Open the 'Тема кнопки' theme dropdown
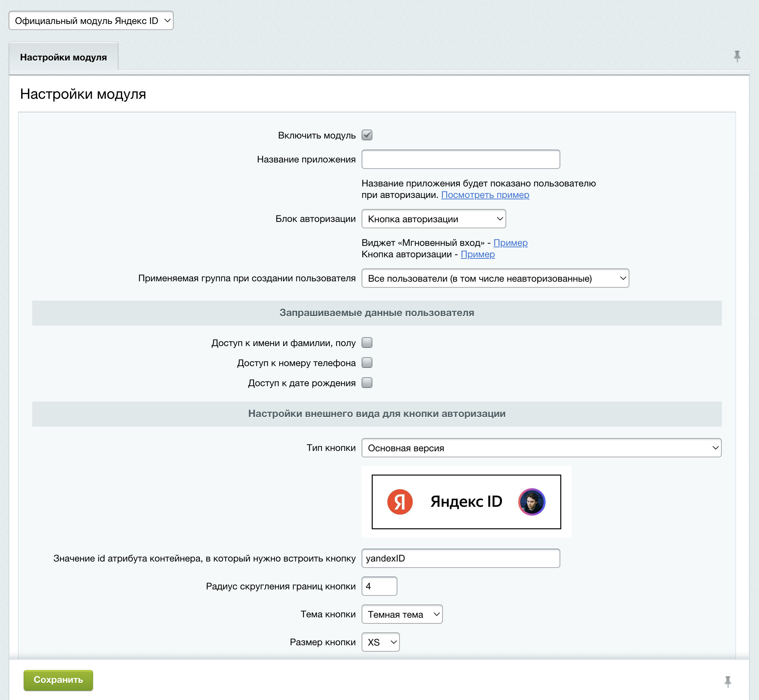 (x=402, y=614)
